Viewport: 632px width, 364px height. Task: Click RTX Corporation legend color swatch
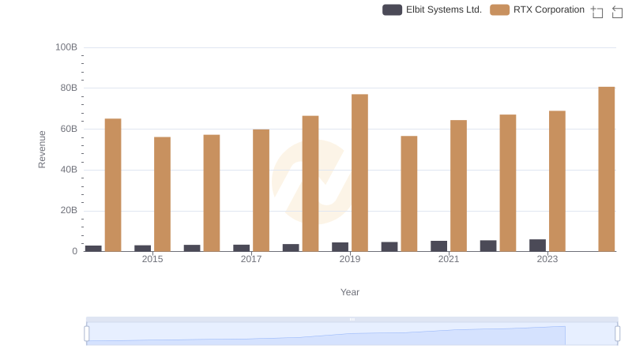(x=500, y=9)
